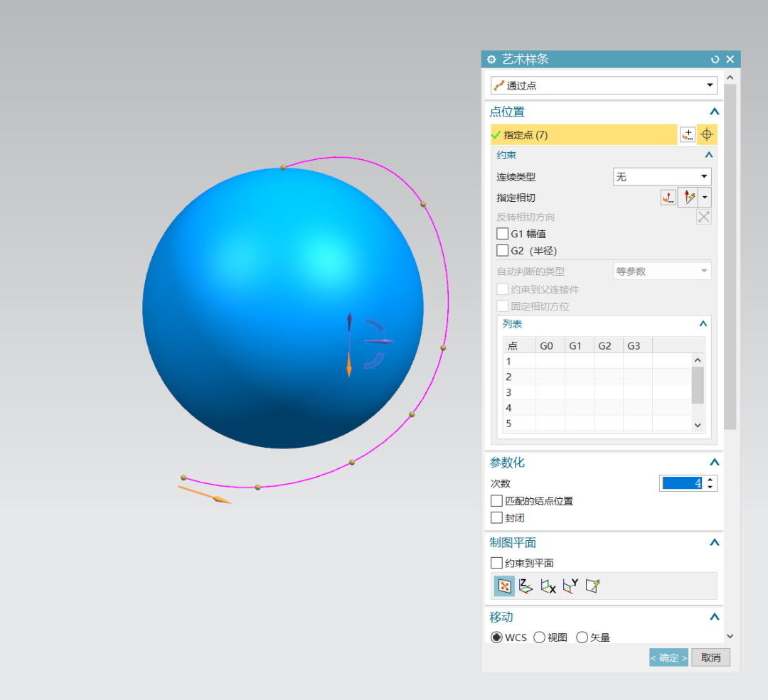The width and height of the screenshot is (768, 700).
Task: Reset the 艺术样条 dialog with the reset icon
Action: [715, 59]
